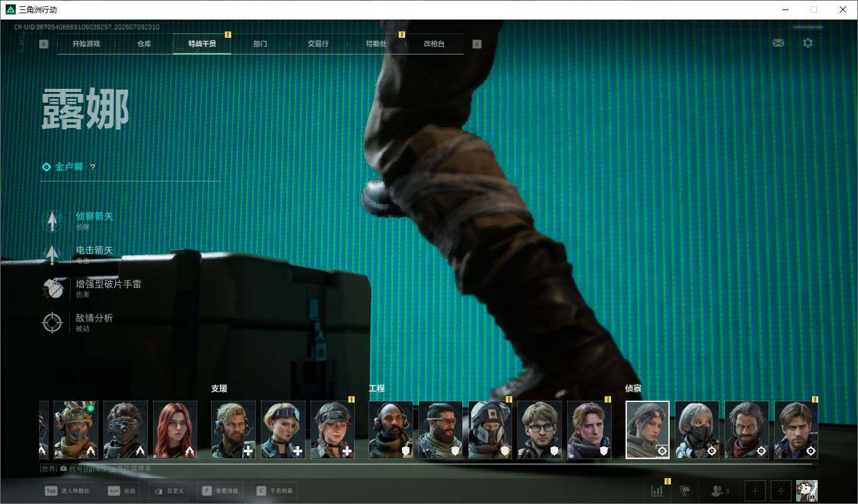858x504 pixels.
Task: Select the red-haired operator portrait
Action: [x=175, y=430]
